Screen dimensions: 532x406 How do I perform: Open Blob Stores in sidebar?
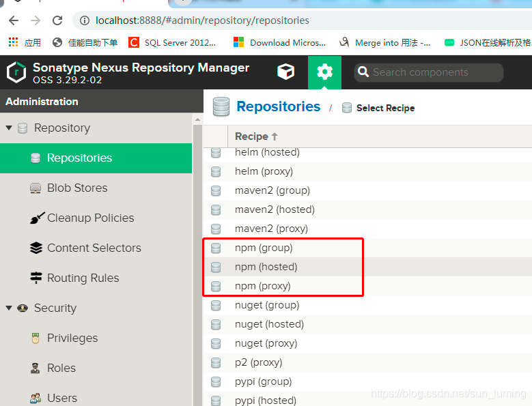[x=96, y=188]
